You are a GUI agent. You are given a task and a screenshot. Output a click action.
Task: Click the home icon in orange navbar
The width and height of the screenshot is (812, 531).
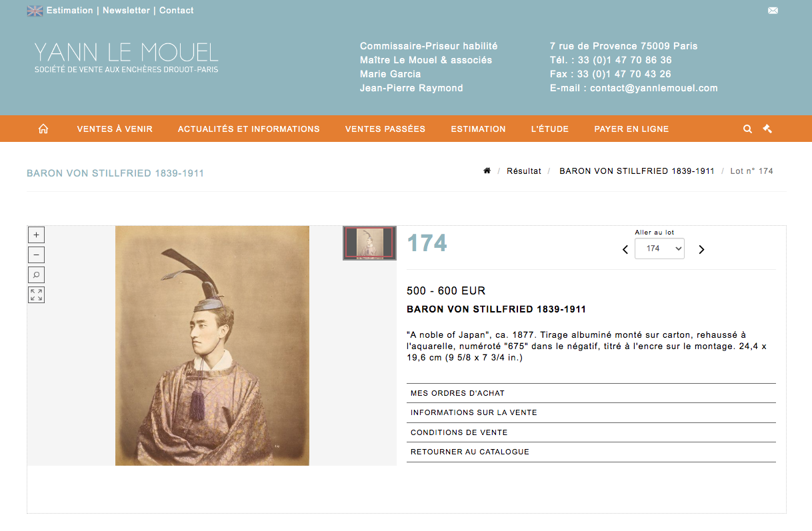pos(43,129)
